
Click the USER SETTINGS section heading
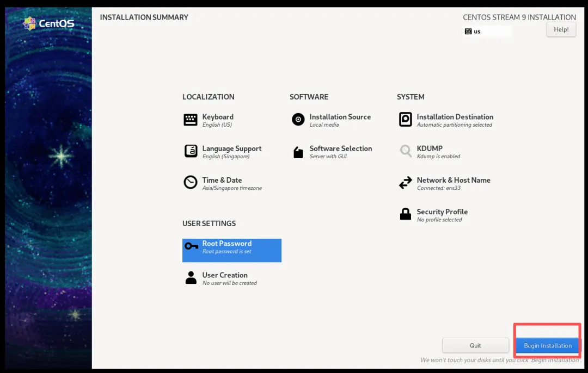(x=209, y=223)
